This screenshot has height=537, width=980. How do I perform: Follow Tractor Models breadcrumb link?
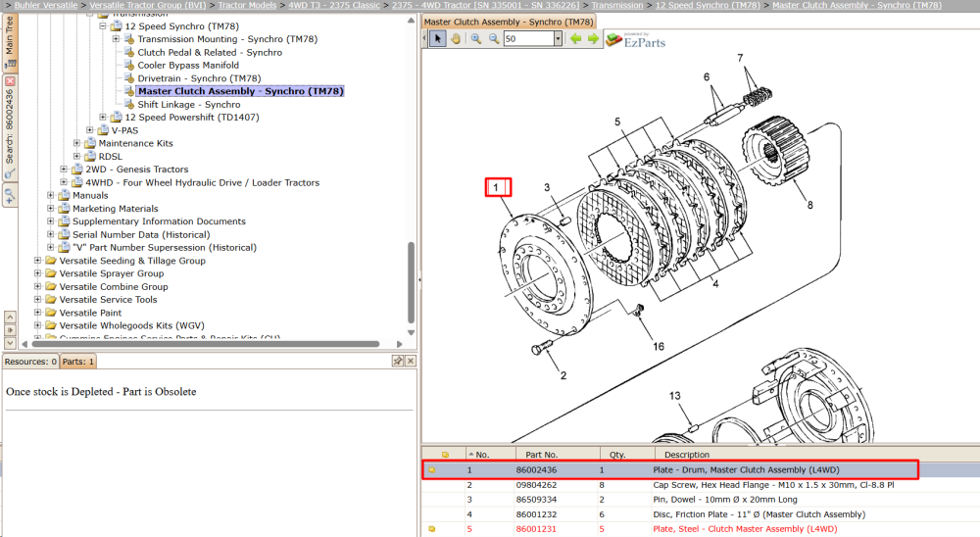[x=247, y=5]
